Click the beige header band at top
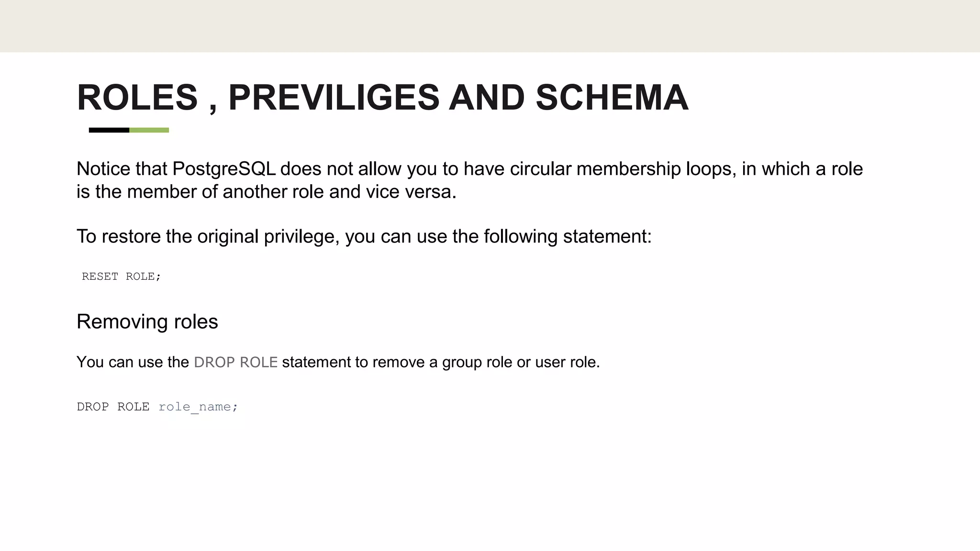This screenshot has height=551, width=980. [x=490, y=26]
